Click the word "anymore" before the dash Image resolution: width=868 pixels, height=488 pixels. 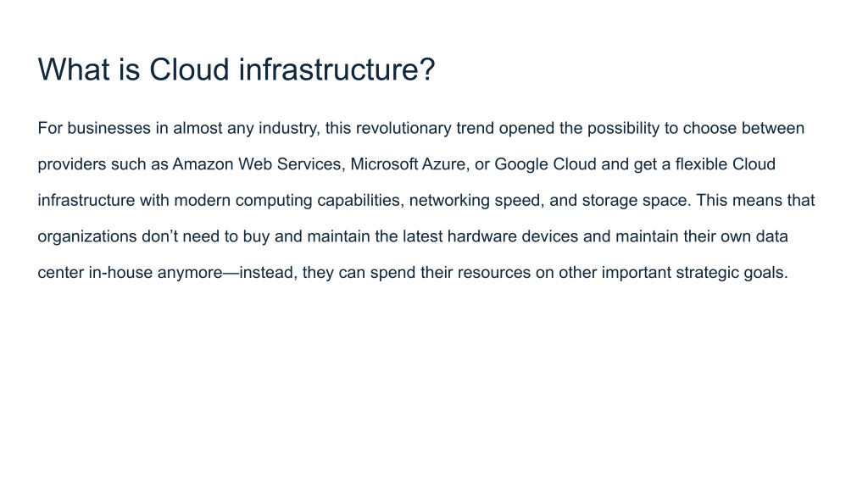point(190,273)
